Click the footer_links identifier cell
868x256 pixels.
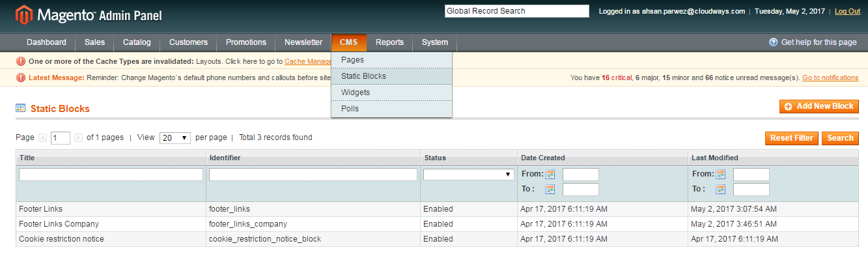pyautogui.click(x=313, y=209)
